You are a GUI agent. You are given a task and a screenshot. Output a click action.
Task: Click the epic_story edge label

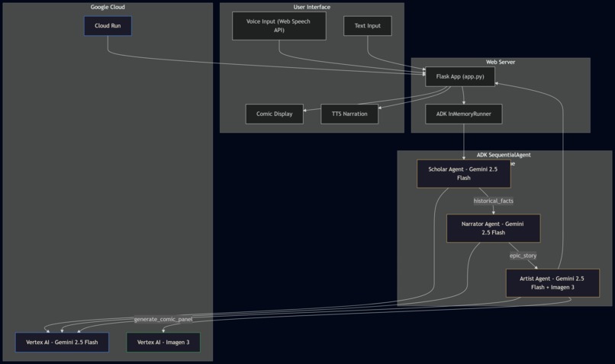point(523,256)
